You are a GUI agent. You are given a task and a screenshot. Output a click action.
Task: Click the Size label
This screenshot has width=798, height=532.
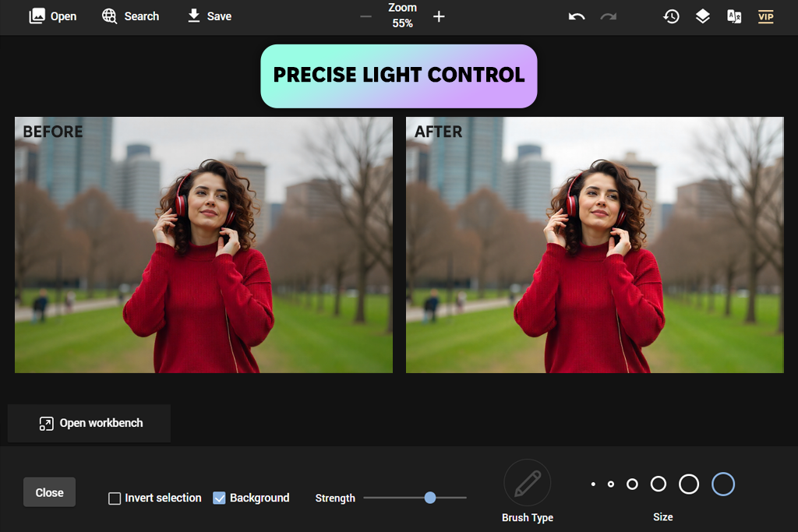[x=662, y=516]
